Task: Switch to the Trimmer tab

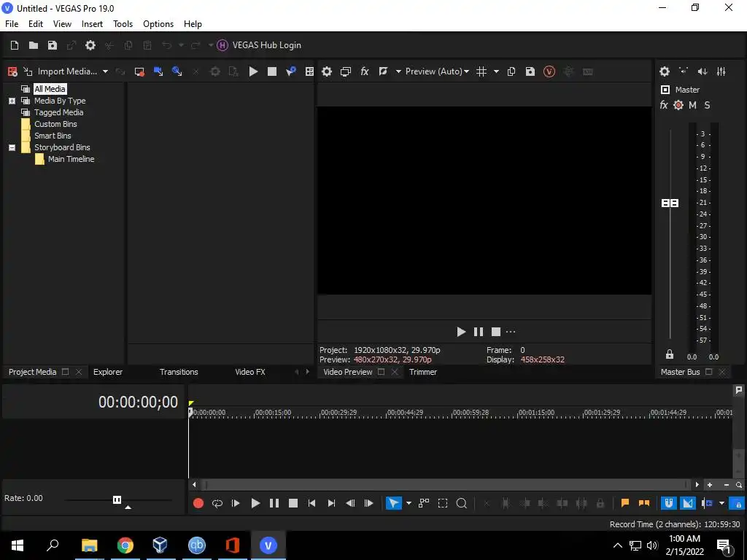Action: (423, 372)
